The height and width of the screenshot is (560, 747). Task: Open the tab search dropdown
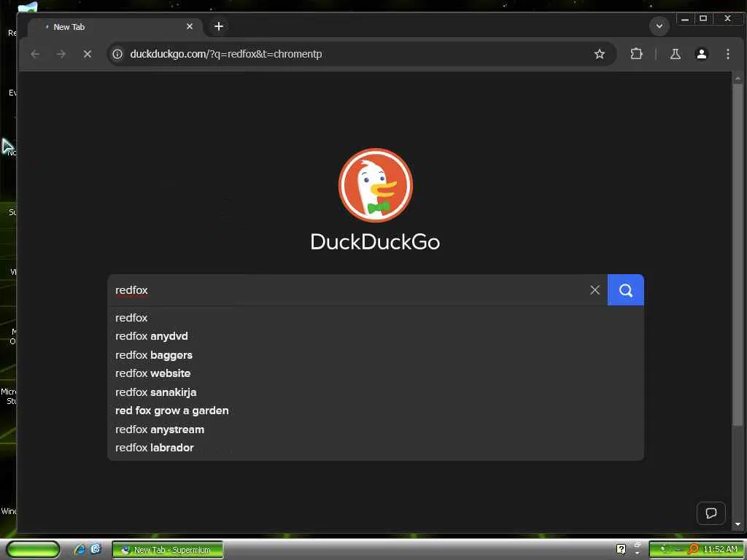(x=659, y=26)
